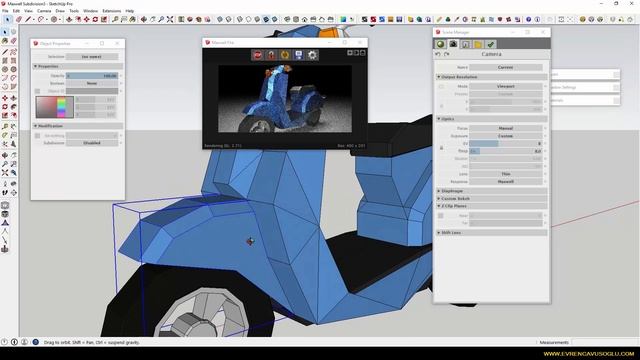Switch to the green checkmark tab in Scene Manager
This screenshot has width=640, height=360.
[x=491, y=44]
